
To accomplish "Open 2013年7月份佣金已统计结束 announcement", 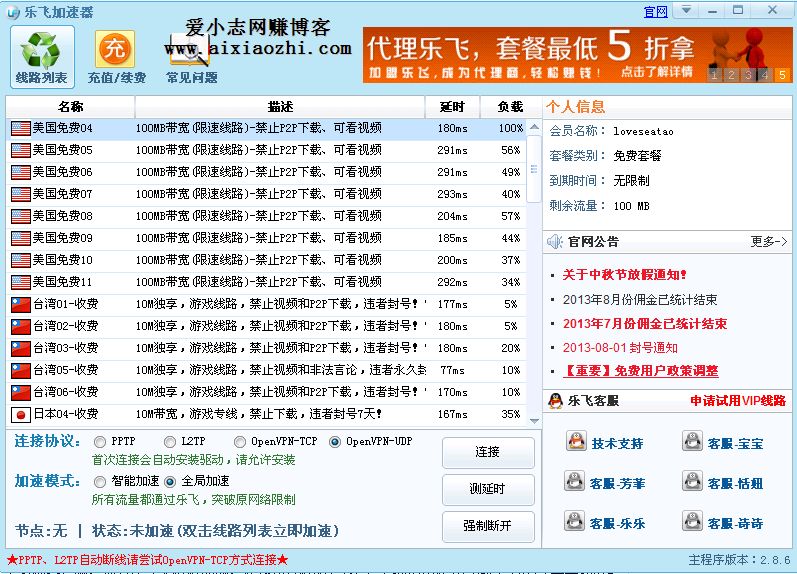I will pos(645,324).
